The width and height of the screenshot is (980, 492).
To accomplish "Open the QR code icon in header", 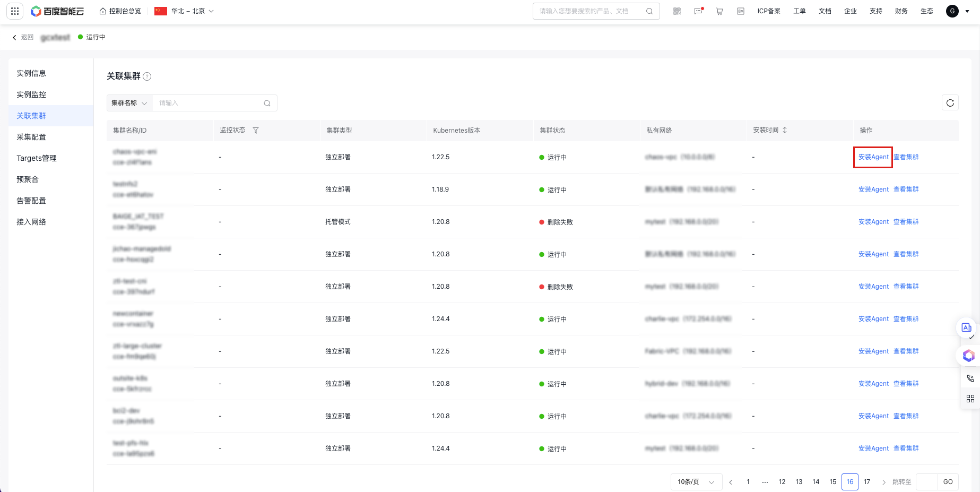I will pos(677,11).
